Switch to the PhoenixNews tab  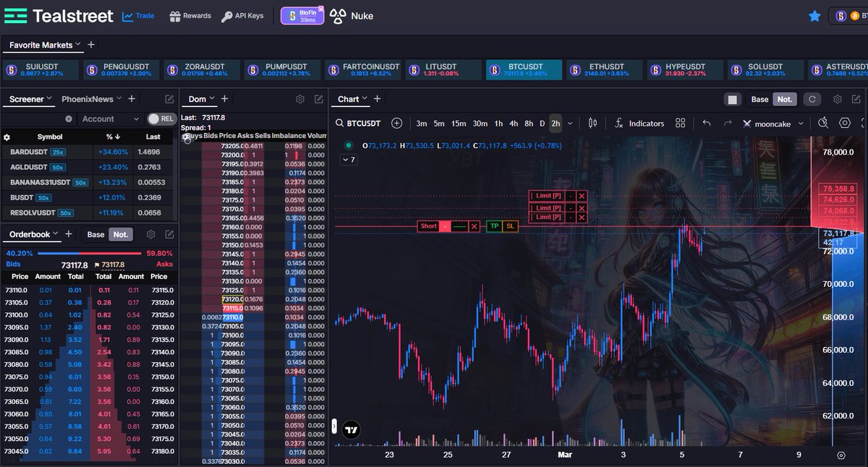point(86,99)
